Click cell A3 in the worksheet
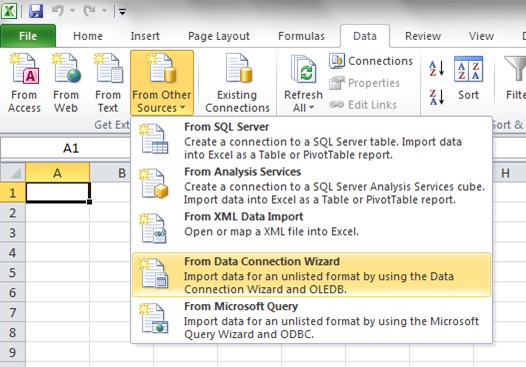 click(x=58, y=232)
